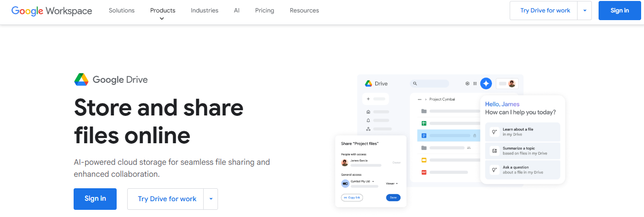Click the lightbulb icon on Learn about a file
This screenshot has width=644, height=217.
(494, 132)
